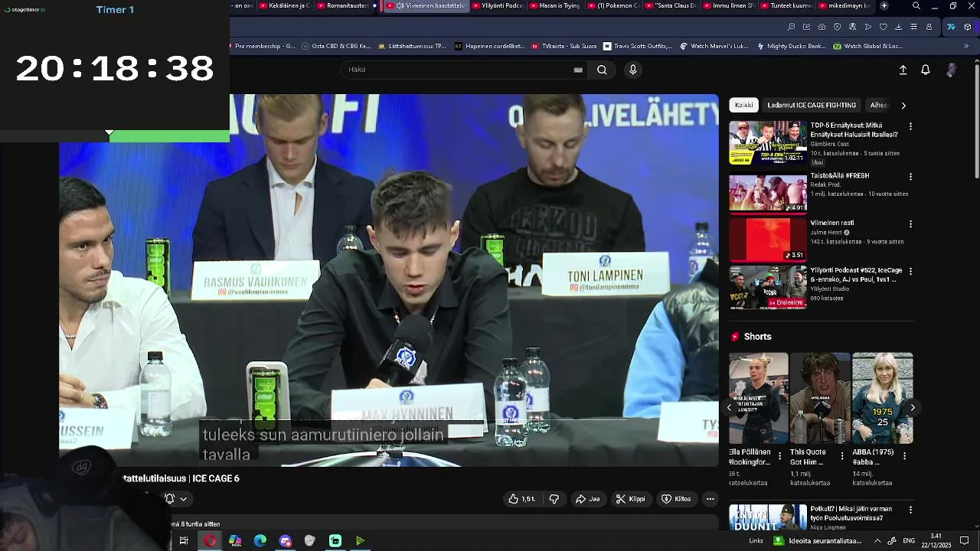The image size is (980, 551).
Task: Open options for Potkut? Miksi jätin video
Action: click(910, 510)
